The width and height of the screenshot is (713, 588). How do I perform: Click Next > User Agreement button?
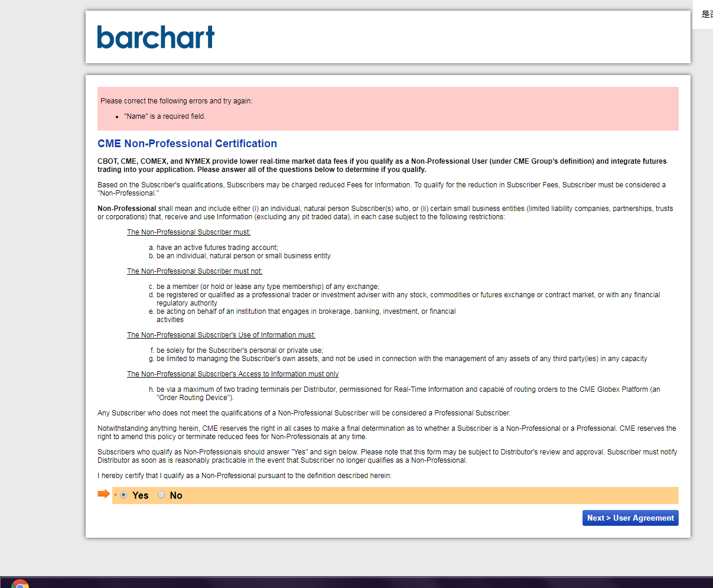click(x=630, y=518)
